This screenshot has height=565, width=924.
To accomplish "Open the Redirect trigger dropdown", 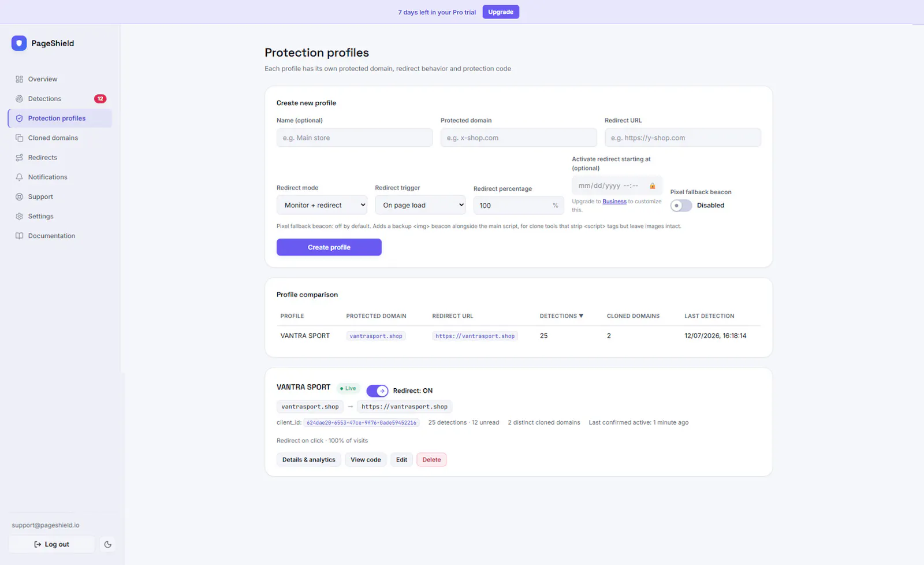I will (420, 205).
